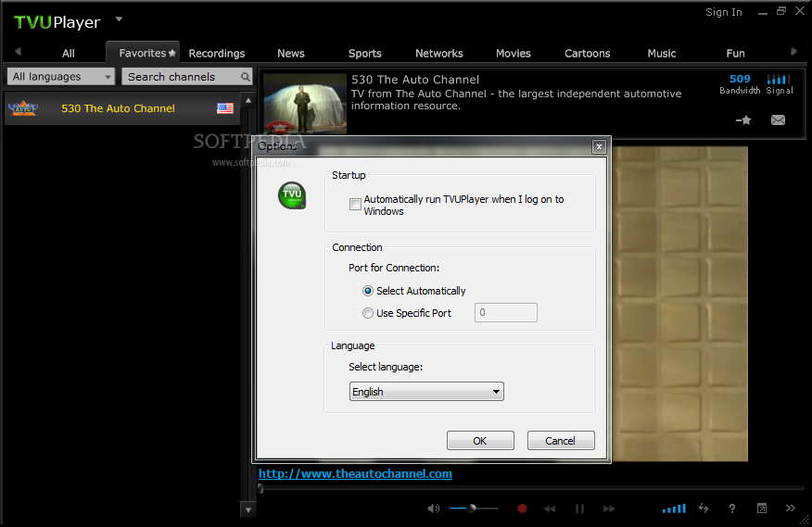Screen dimensions: 812x527
Task: Click bottom blue signal quality bars
Action: [x=674, y=508]
